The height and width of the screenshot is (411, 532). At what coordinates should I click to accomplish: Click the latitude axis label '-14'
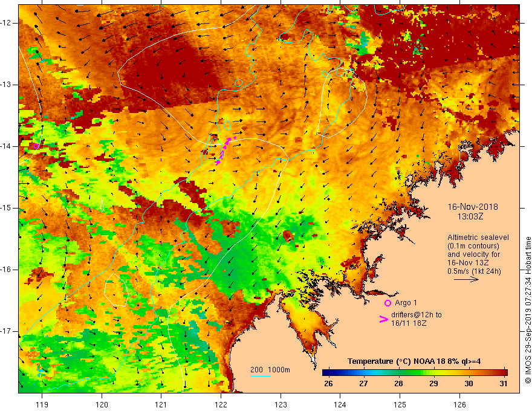click(6, 146)
